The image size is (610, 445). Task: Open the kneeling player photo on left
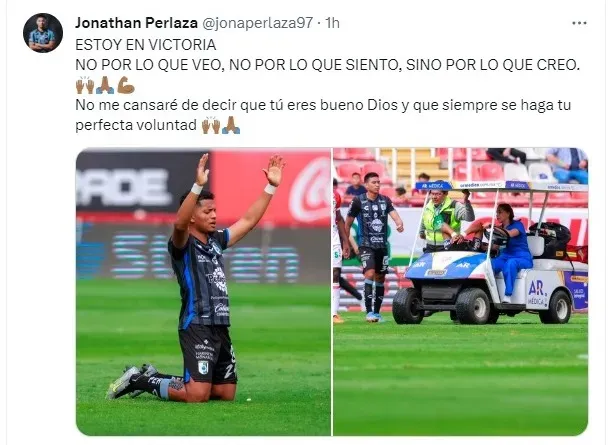203,292
